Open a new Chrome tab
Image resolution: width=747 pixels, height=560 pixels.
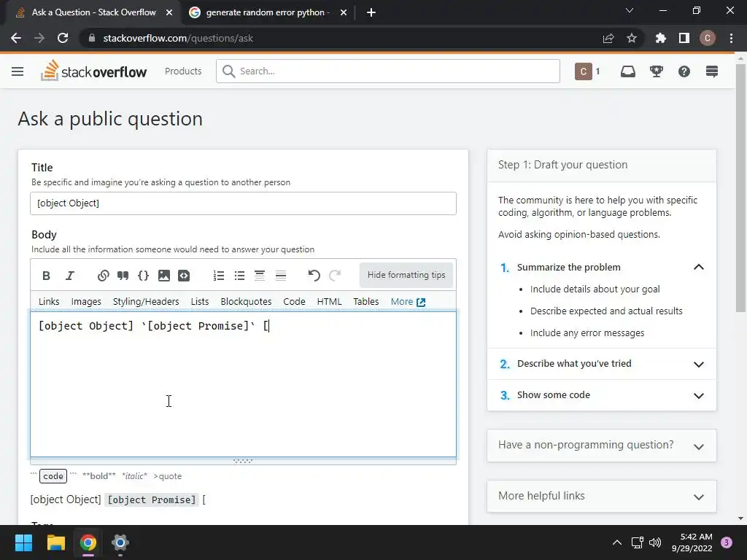pyautogui.click(x=371, y=12)
